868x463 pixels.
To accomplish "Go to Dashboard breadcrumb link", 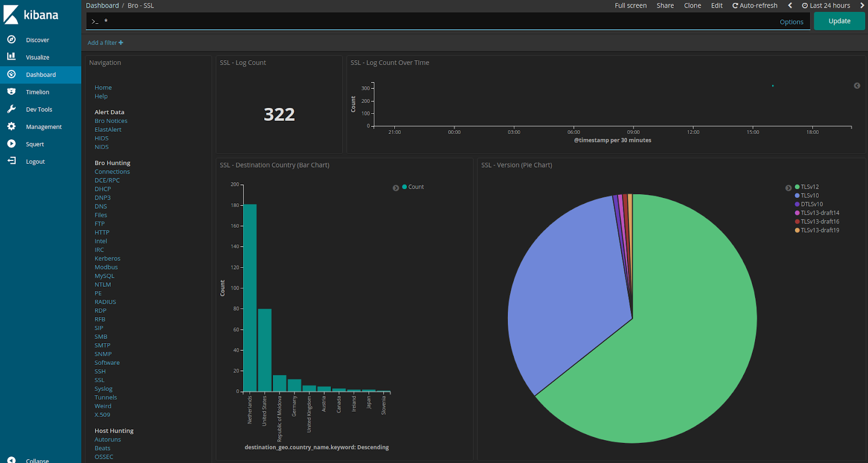I will pyautogui.click(x=102, y=5).
